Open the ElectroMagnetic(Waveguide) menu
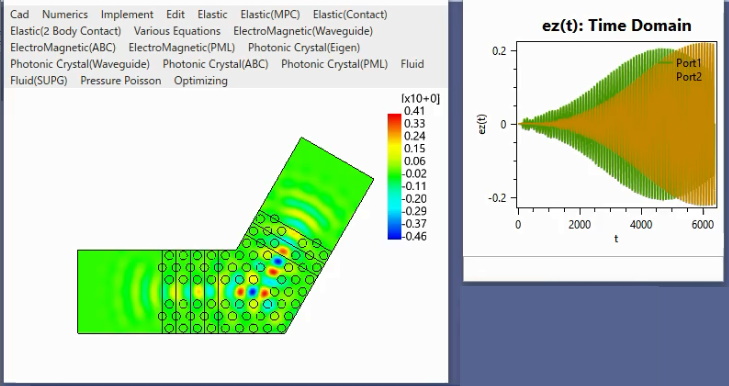The width and height of the screenshot is (729, 386). pos(303,31)
